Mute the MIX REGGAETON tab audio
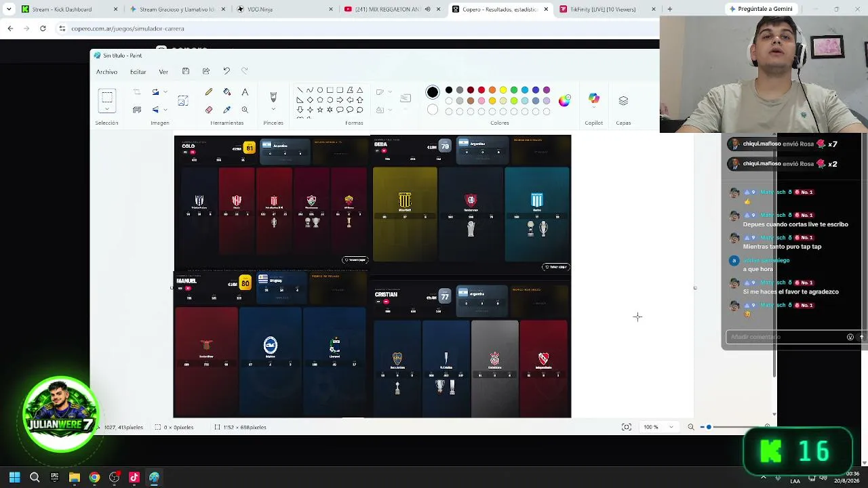The image size is (868, 488). [x=428, y=9]
